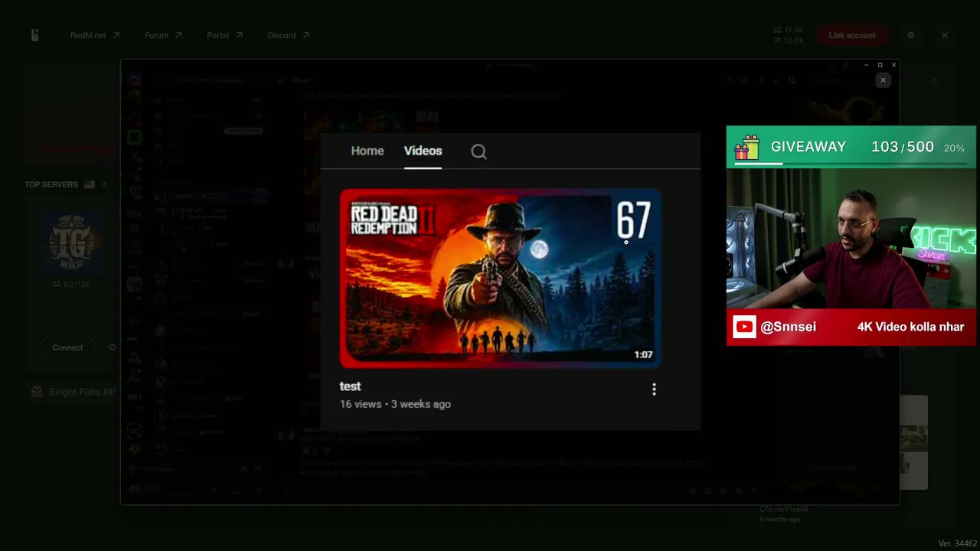Open the RedM.net link
The width and height of the screenshot is (980, 551).
[95, 35]
